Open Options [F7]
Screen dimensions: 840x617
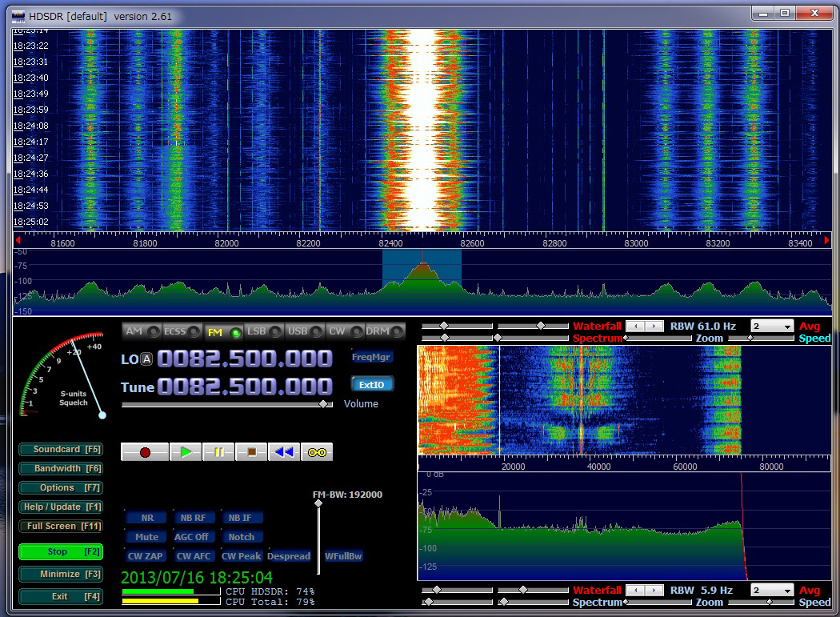[61, 488]
